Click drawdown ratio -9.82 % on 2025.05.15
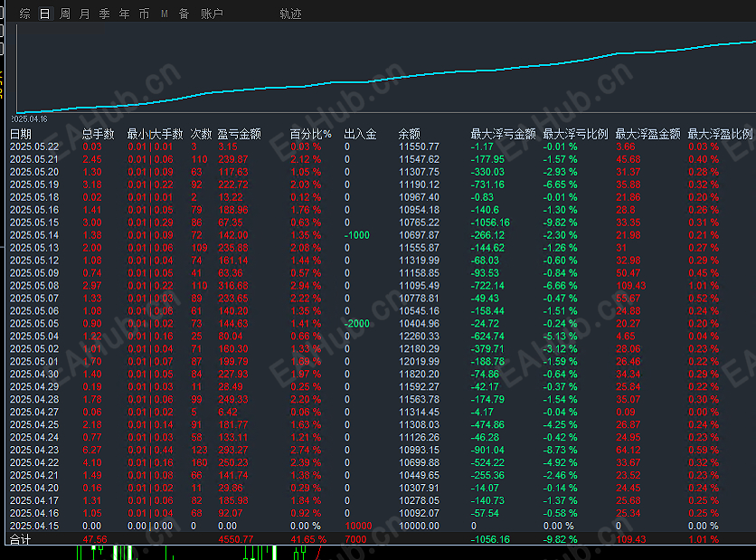Viewport: 756px width, 560px height. tap(561, 223)
